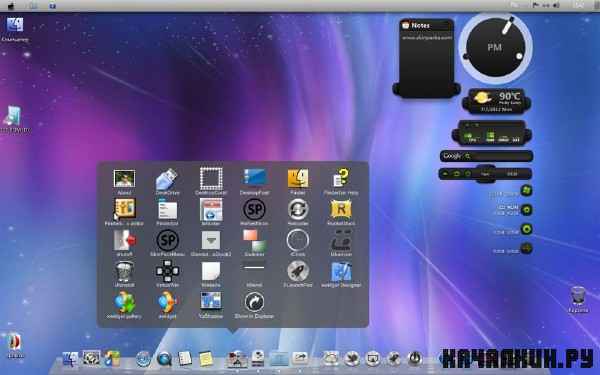This screenshot has height=375, width=600.
Task: Open the Finder app in the stack
Action: [x=298, y=179]
